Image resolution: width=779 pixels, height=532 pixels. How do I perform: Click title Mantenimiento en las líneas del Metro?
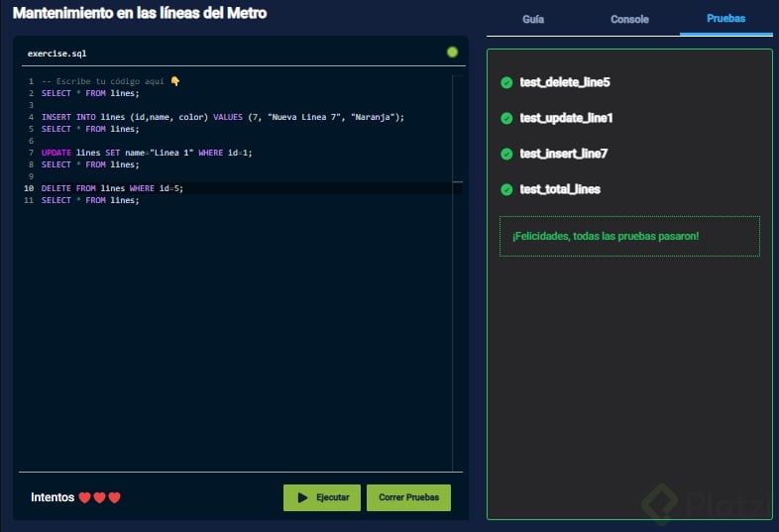pos(140,13)
